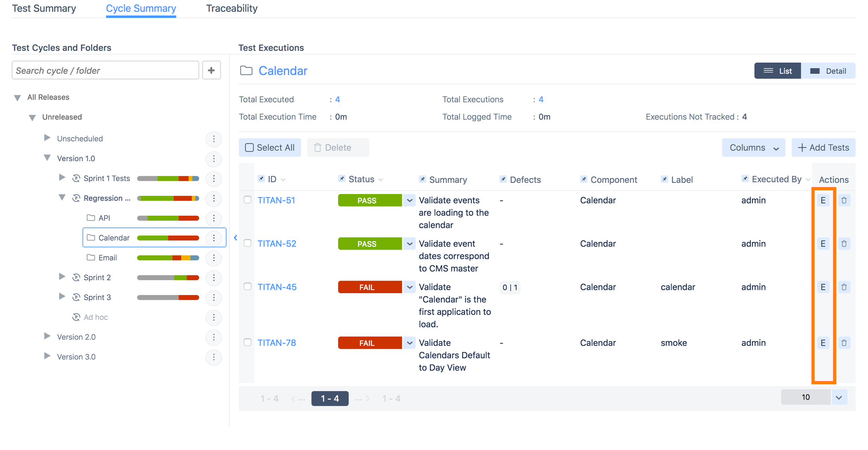Switch to the Test Summary tab

coord(43,7)
